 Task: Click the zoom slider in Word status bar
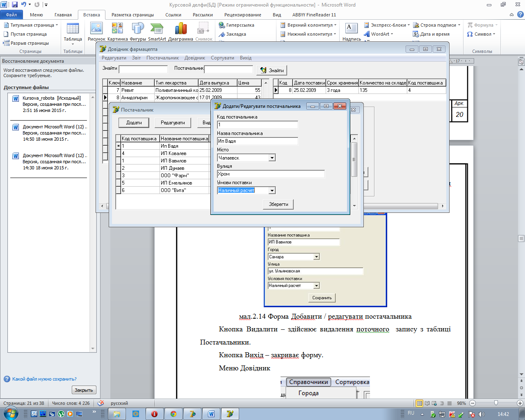point(496,403)
